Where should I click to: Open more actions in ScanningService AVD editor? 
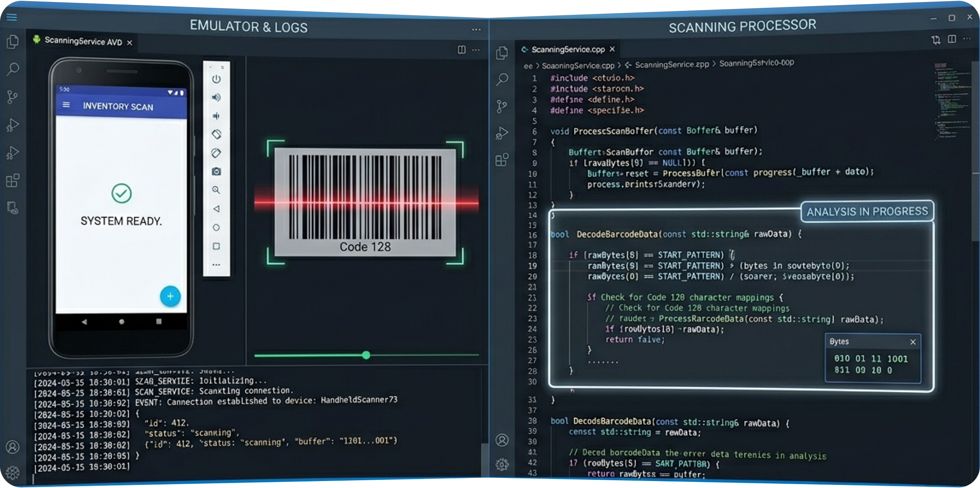476,50
